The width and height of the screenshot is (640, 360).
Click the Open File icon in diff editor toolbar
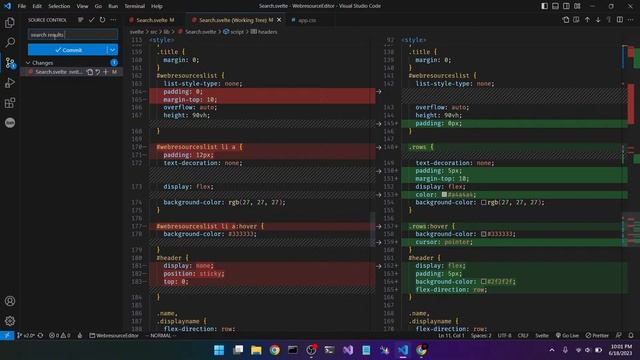[566, 20]
